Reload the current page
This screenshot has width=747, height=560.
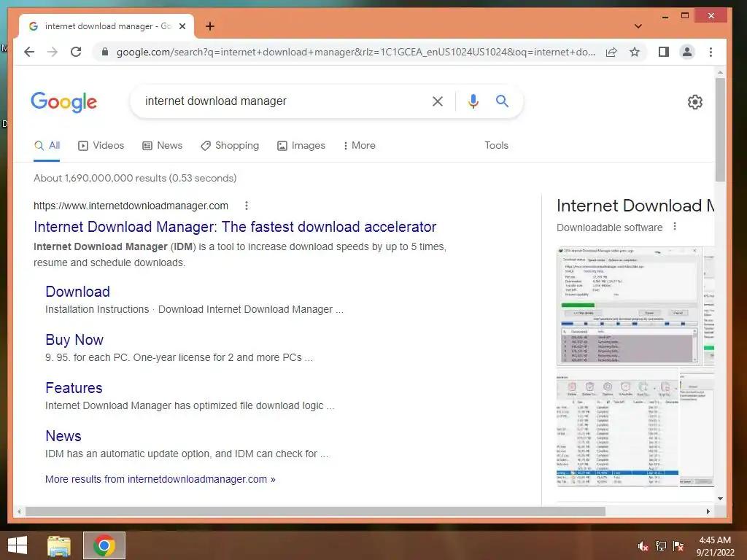(x=76, y=52)
